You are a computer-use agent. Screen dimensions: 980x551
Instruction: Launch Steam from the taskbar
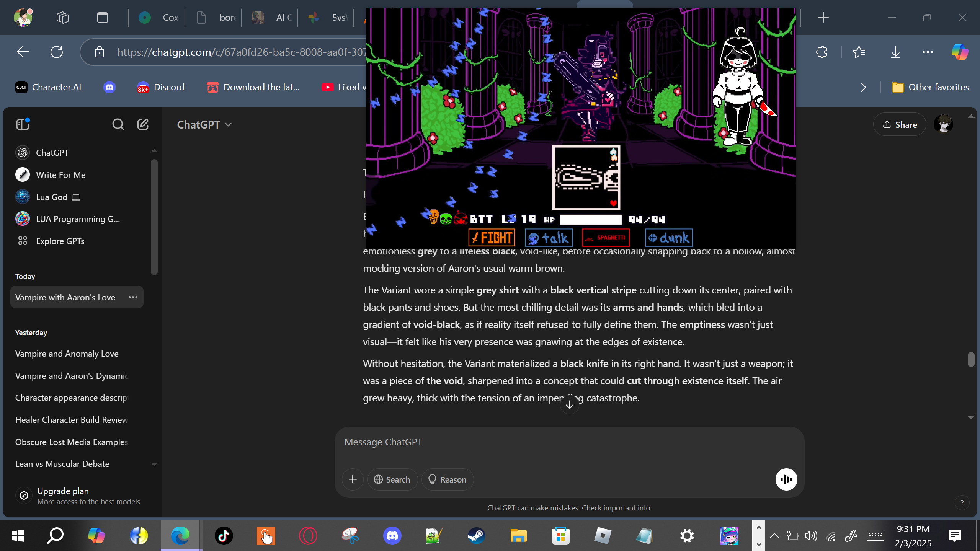tap(476, 536)
